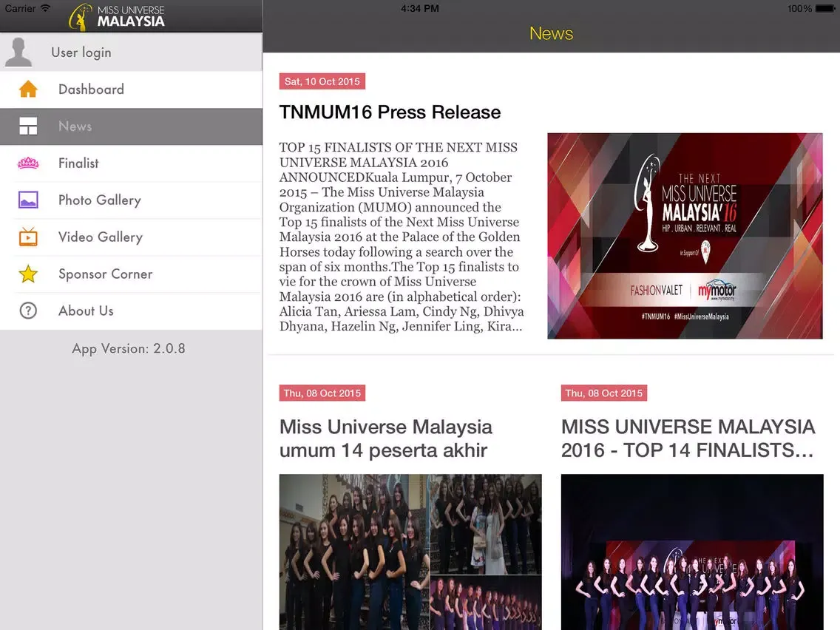
Task: Open the stage lineup finalists photo thumbnail
Action: 692,552
